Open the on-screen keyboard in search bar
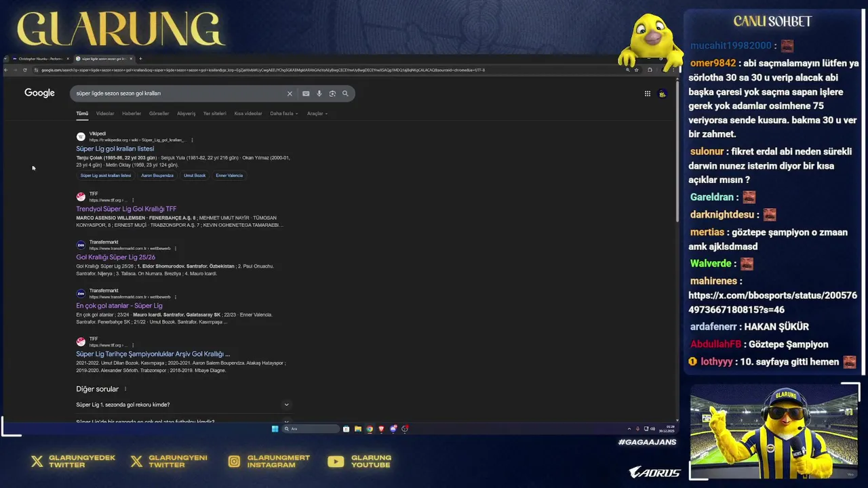The image size is (868, 488). pos(306,94)
